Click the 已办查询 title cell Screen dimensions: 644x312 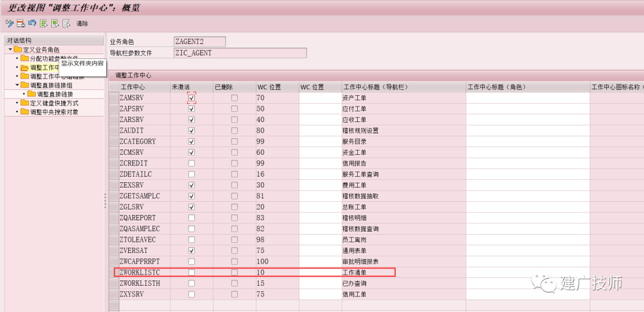coord(404,283)
